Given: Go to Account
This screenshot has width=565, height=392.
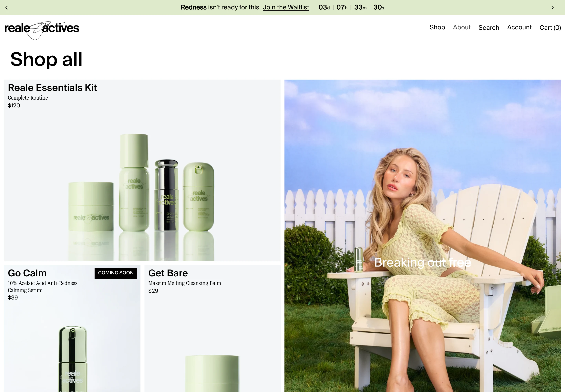Looking at the screenshot, I should (519, 27).
